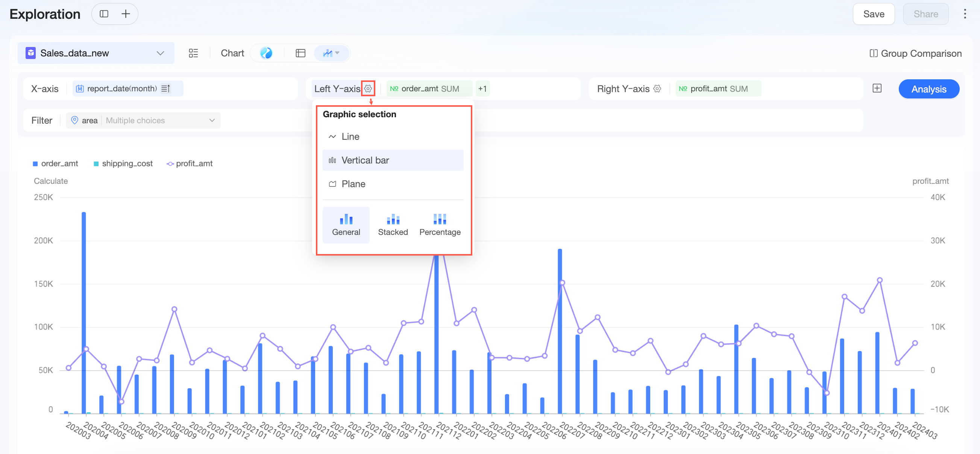Click the sort icon on report_date field
This screenshot has height=454, width=980.
tap(165, 89)
